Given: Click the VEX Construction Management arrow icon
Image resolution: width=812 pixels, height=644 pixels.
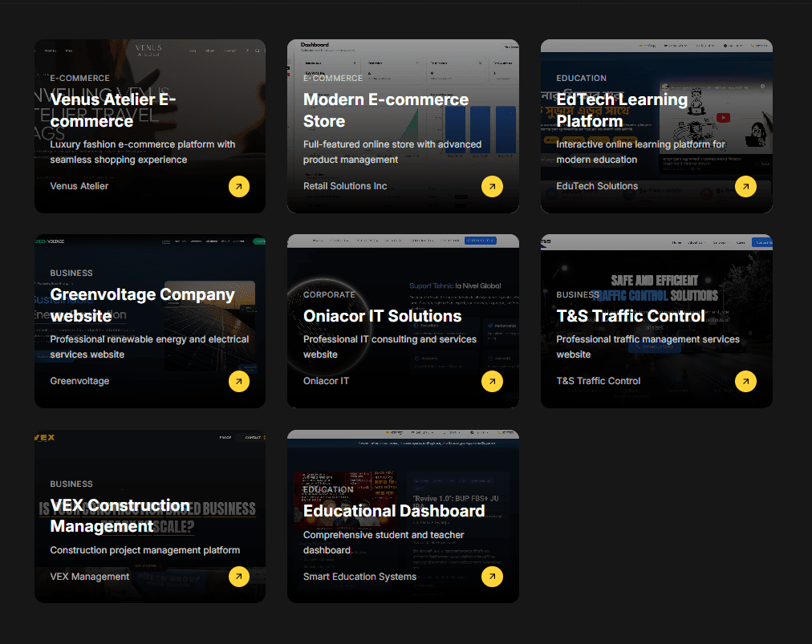Looking at the screenshot, I should [238, 577].
